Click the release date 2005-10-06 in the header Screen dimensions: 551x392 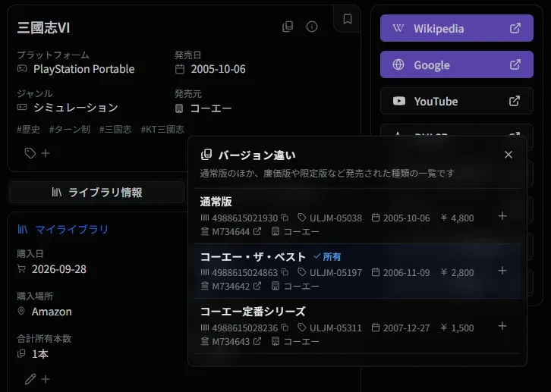(x=219, y=69)
